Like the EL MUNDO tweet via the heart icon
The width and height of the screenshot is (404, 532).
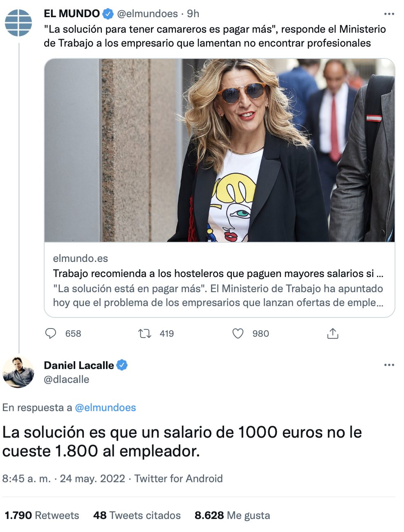238,333
